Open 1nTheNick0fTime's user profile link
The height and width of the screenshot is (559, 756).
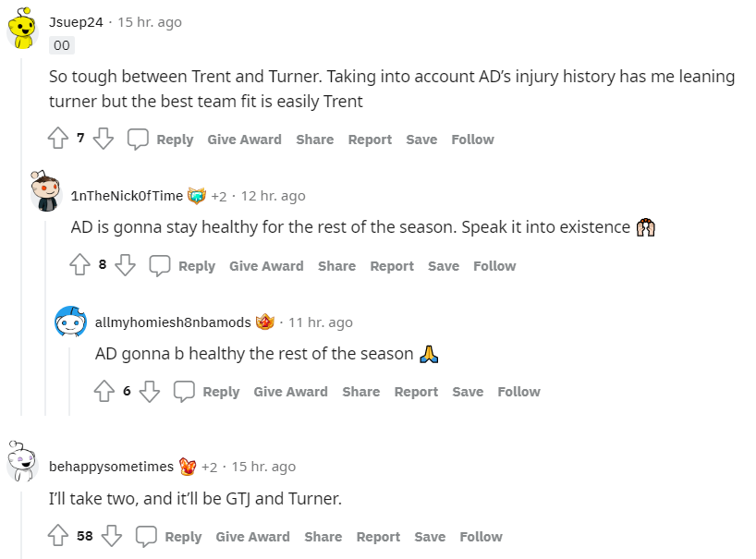(x=127, y=196)
